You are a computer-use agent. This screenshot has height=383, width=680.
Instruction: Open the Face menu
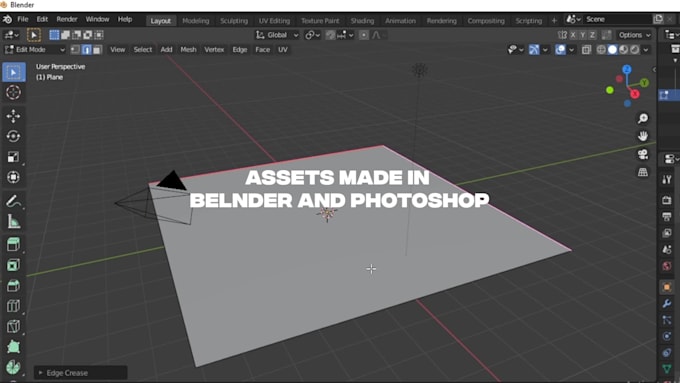click(x=262, y=50)
